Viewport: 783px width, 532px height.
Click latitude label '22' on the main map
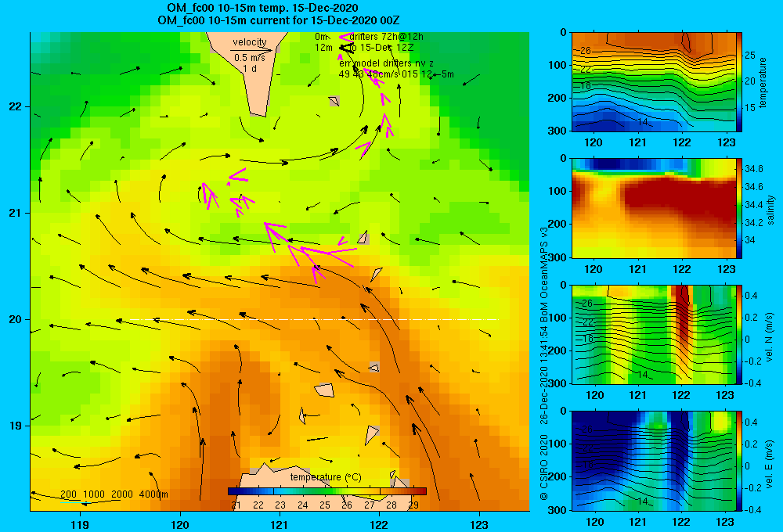16,107
